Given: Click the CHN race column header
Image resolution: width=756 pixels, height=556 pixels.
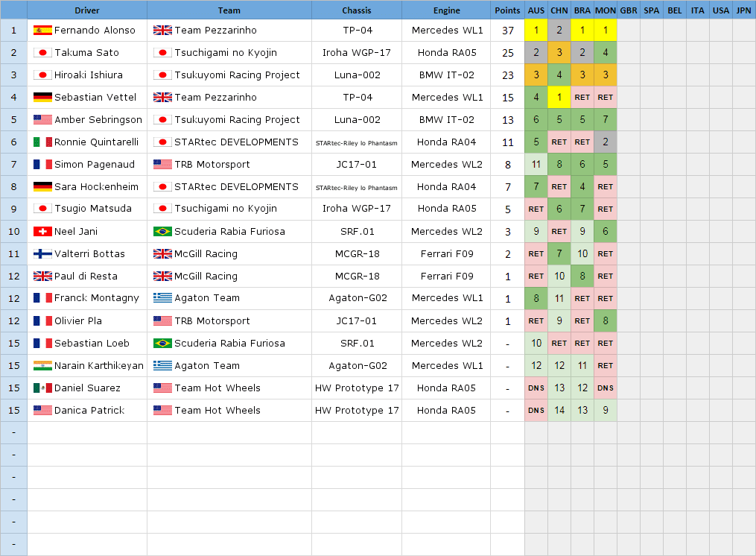Looking at the screenshot, I should (x=559, y=10).
